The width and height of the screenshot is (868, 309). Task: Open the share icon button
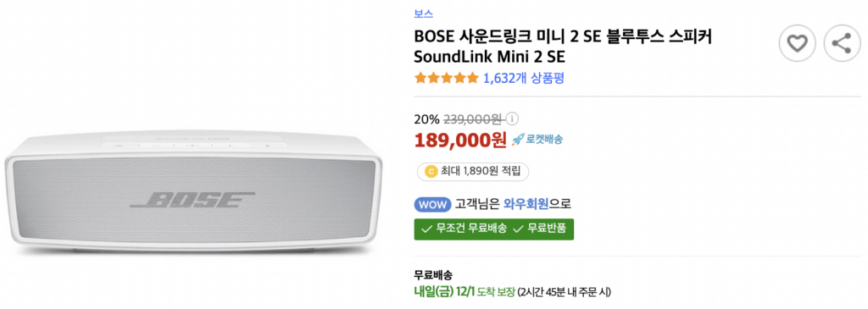(x=842, y=43)
